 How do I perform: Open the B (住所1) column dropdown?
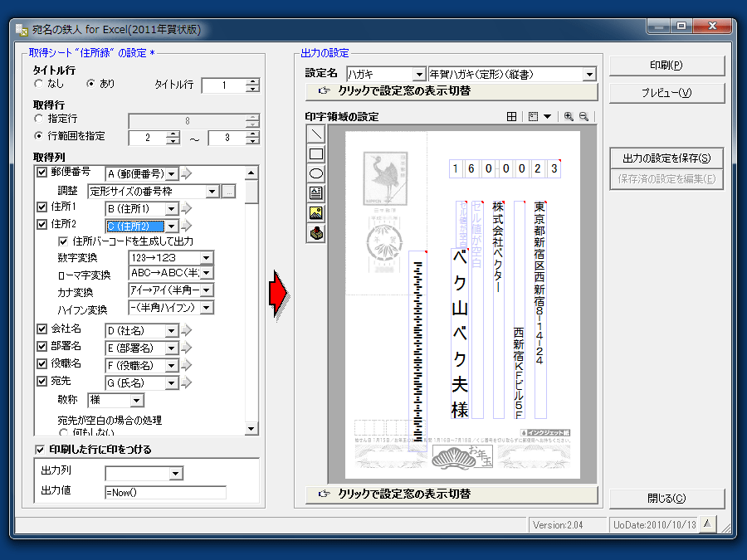(x=172, y=208)
